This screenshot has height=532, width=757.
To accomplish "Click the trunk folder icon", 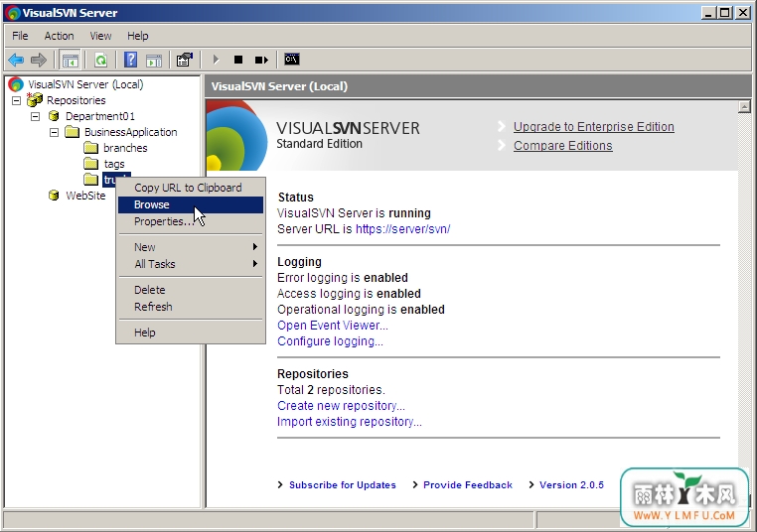I will click(90, 180).
